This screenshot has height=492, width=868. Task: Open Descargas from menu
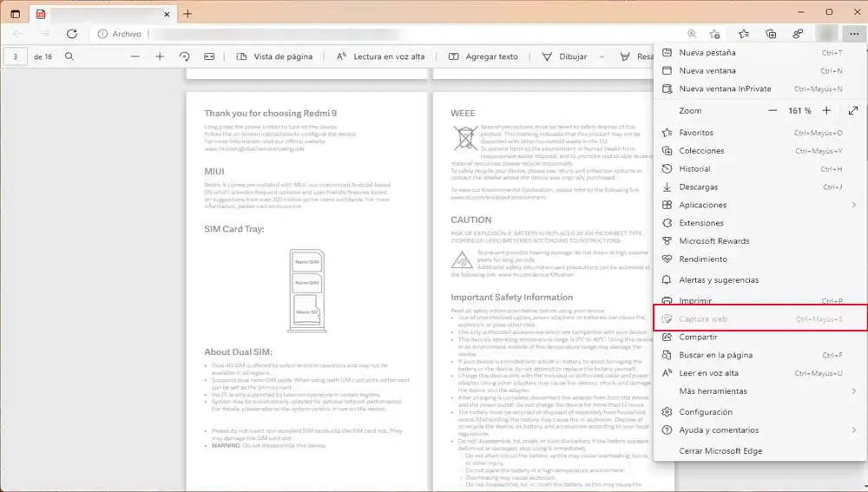760,187
